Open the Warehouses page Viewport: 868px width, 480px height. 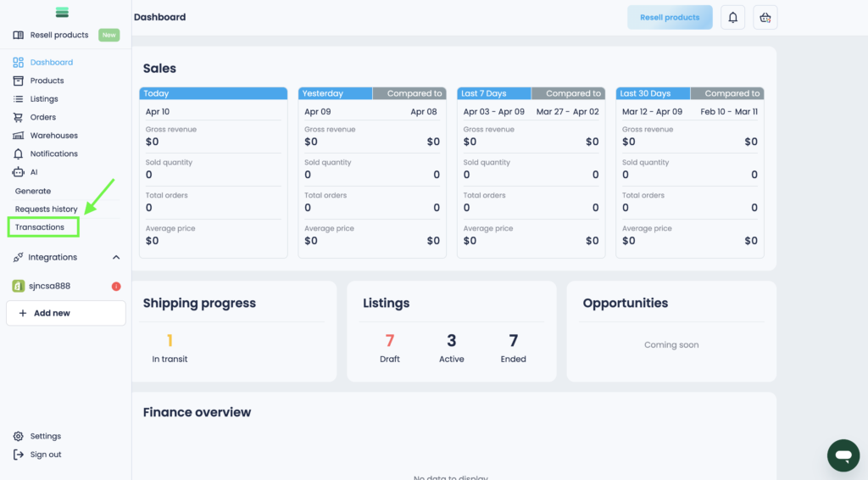[x=53, y=136]
